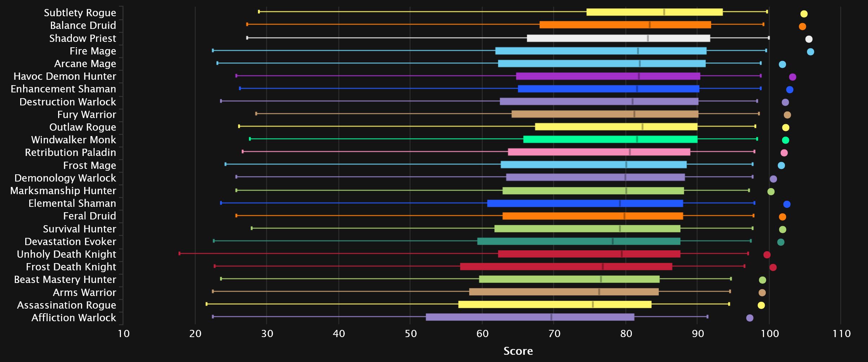Viewport: 868px width, 362px height.
Task: Click the Windwalker Monk green box bar
Action: point(610,139)
